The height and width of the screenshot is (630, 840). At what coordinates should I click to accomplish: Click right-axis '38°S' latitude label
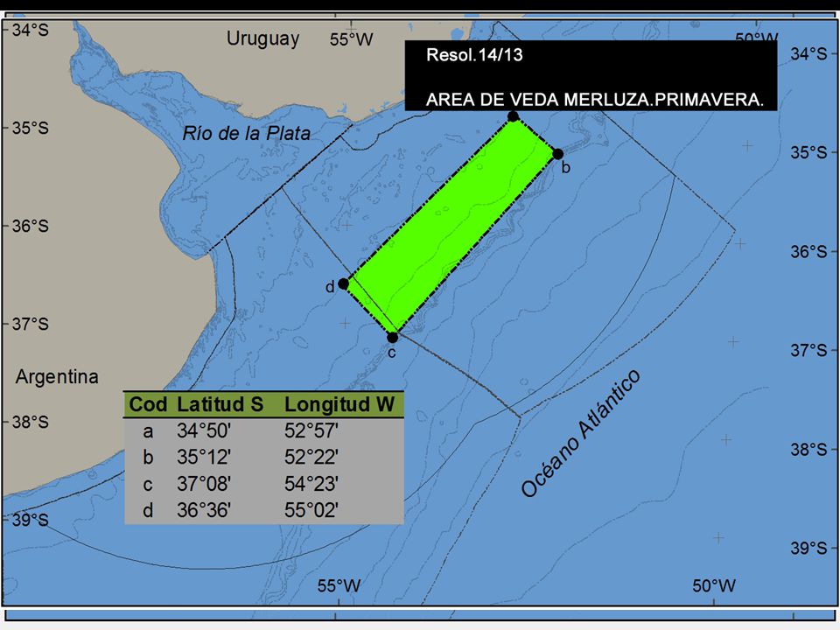808,450
